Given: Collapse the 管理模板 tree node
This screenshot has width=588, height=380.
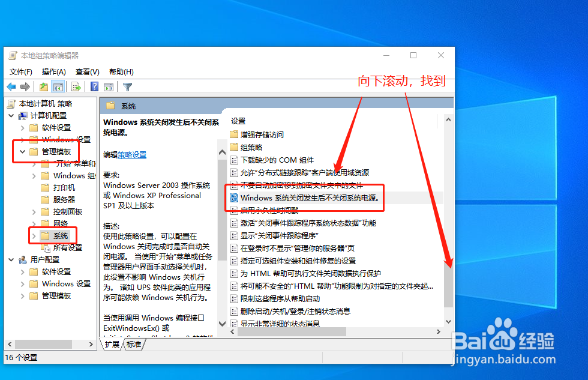Looking at the screenshot, I should tap(22, 151).
